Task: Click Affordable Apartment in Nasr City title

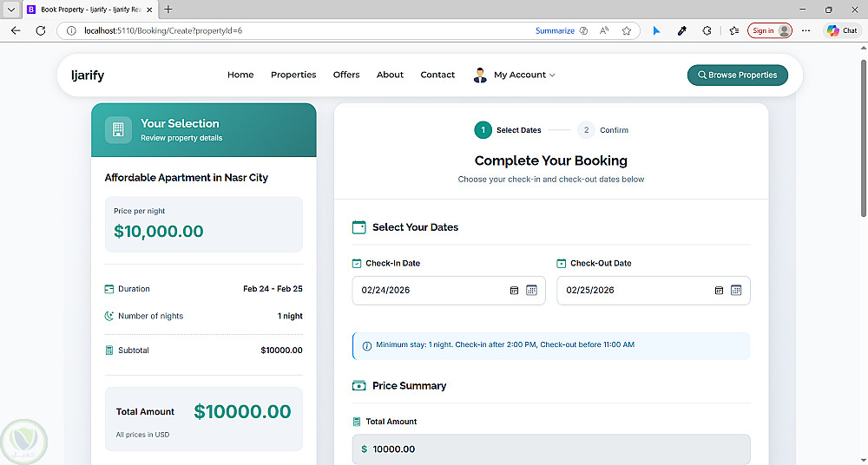Action: coord(186,178)
